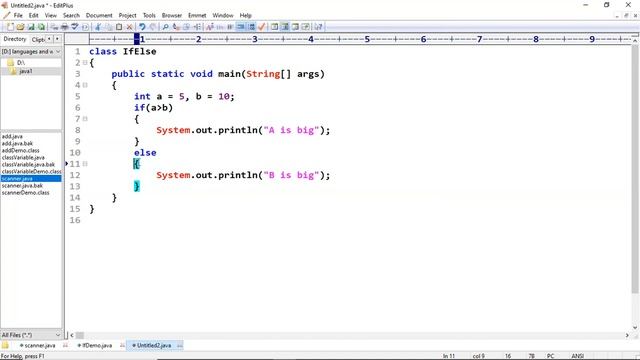
Task: Paste using the clipboard icon
Action: 119,27
